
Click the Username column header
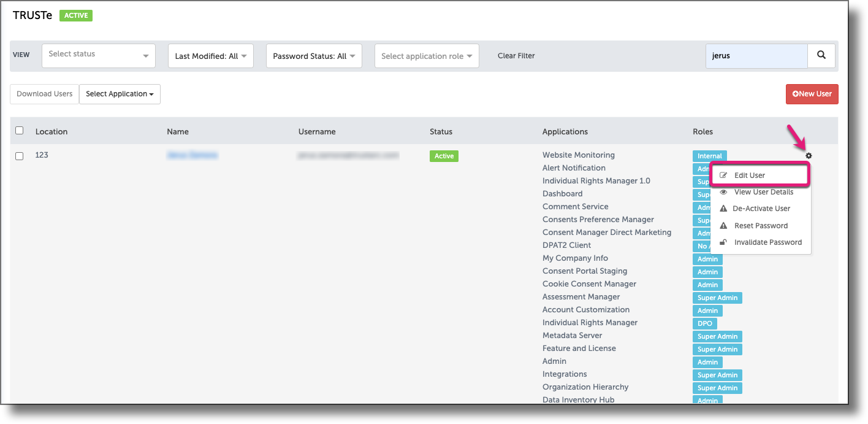tap(317, 131)
